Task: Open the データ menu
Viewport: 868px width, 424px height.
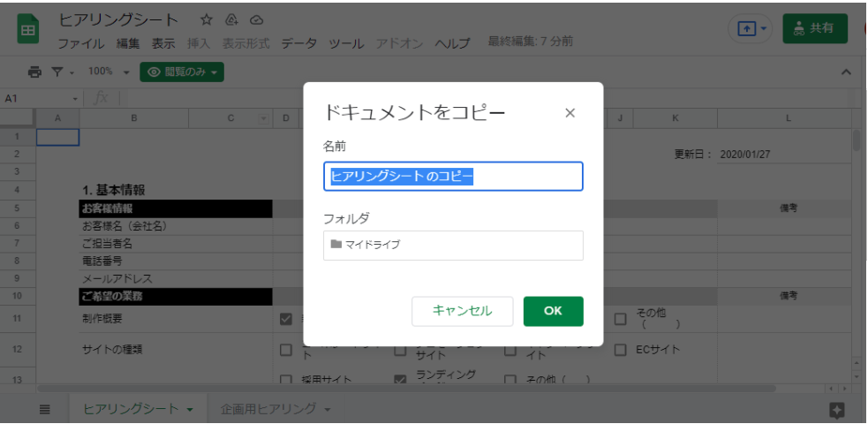Action: [x=299, y=43]
